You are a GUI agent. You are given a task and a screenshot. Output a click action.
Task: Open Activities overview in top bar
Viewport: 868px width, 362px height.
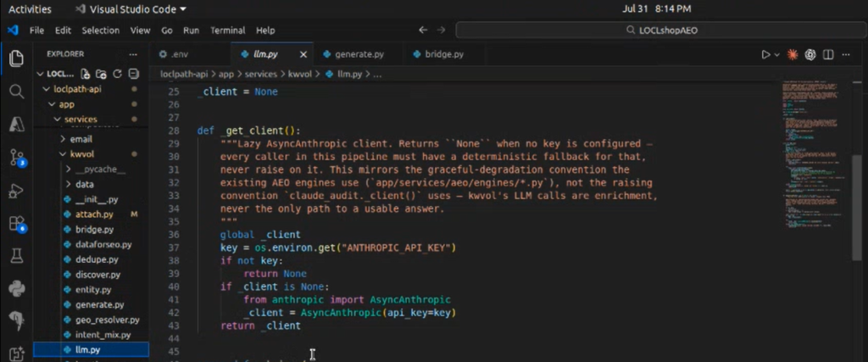(30, 8)
